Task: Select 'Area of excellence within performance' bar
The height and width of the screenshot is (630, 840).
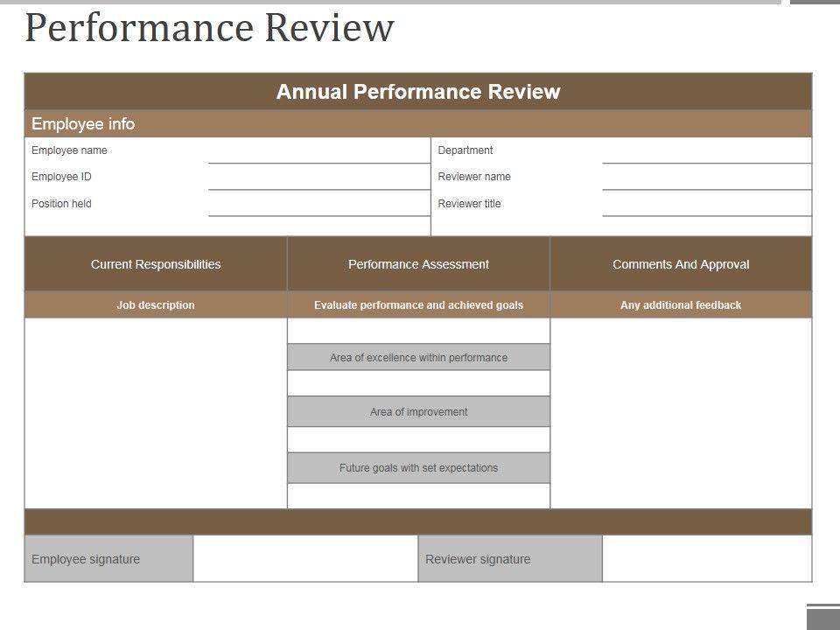Action: 418,357
